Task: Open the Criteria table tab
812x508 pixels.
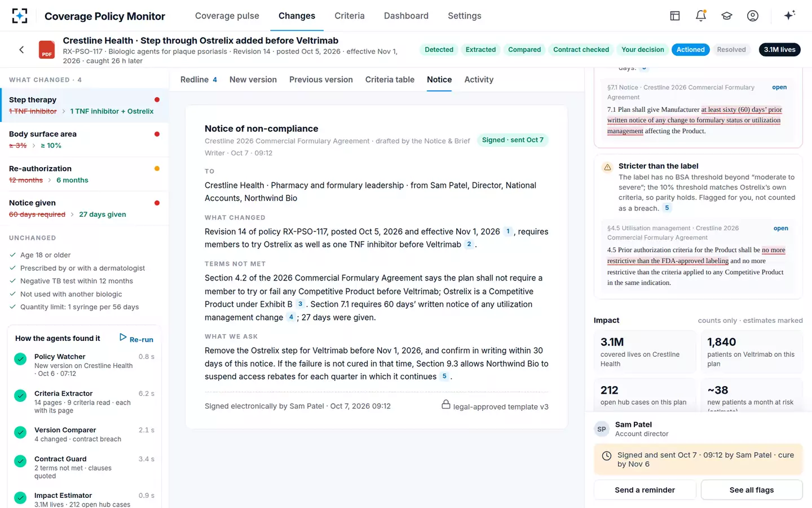Action: click(x=390, y=80)
